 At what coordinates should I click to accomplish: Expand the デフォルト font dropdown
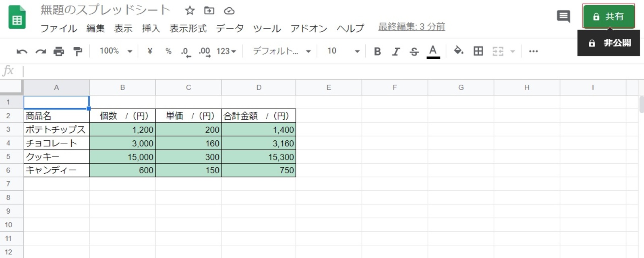click(282, 51)
